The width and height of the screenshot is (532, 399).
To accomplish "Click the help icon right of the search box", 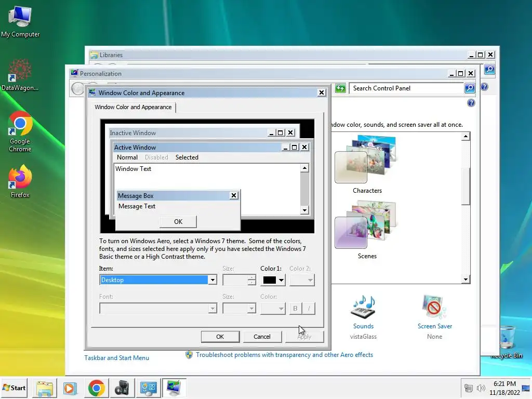I will point(484,87).
